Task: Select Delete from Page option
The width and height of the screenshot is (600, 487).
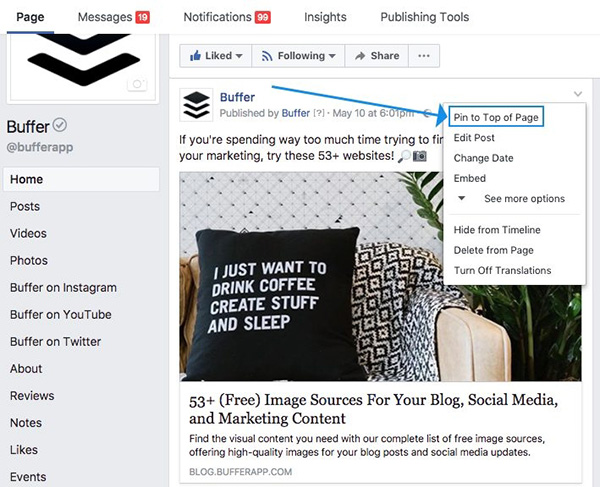Action: [493, 250]
